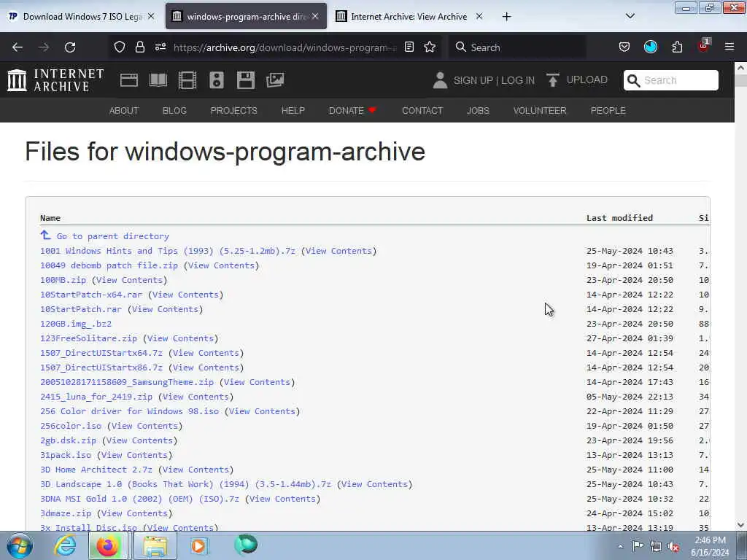Viewport: 747px width, 560px height.
Task: Switch to Internet Archive: View Archive tab
Action: [x=409, y=17]
